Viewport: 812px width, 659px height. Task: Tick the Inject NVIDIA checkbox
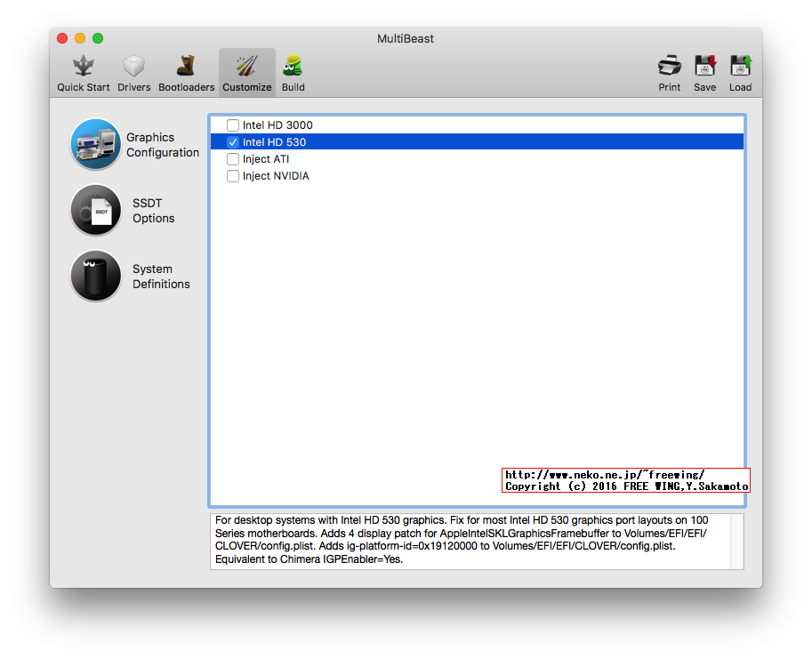233,176
